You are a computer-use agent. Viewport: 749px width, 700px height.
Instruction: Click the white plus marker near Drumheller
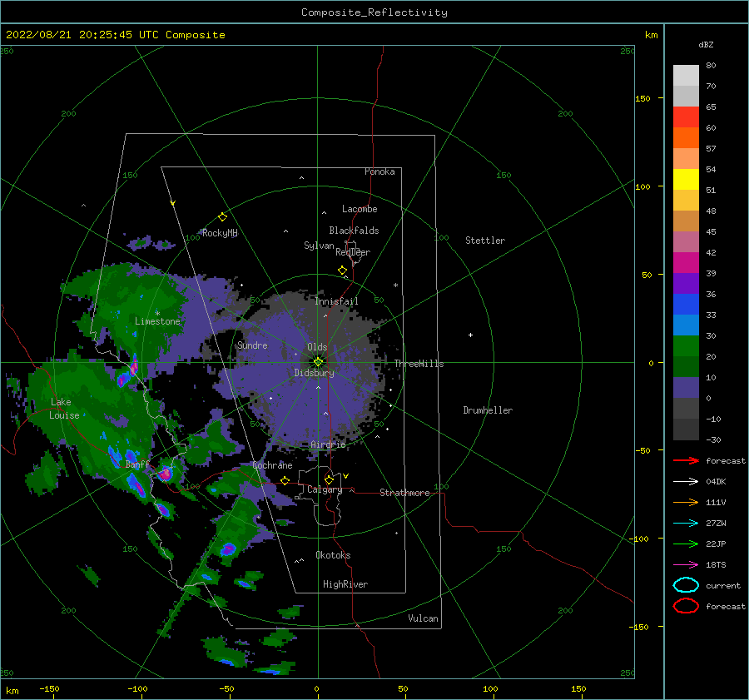tap(470, 335)
